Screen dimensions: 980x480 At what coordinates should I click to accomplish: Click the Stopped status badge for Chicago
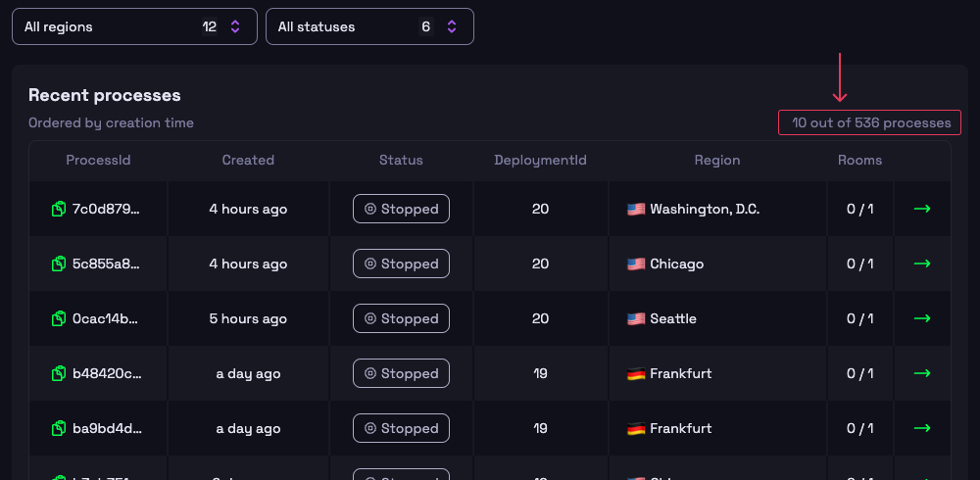[x=401, y=264]
